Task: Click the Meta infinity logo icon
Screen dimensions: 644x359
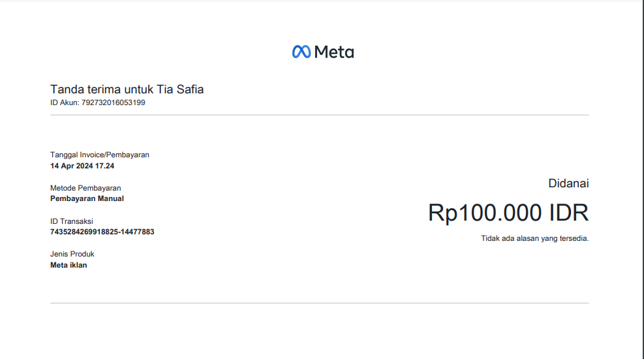Action: pyautogui.click(x=301, y=52)
